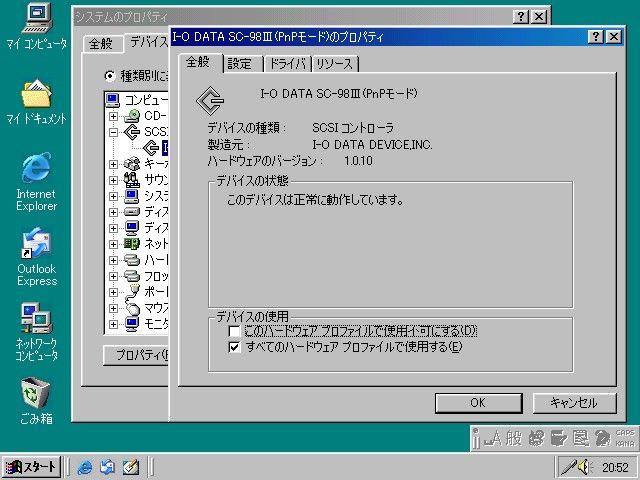Click the ? help button in System Properties
This screenshot has width=640, height=480.
[520, 17]
